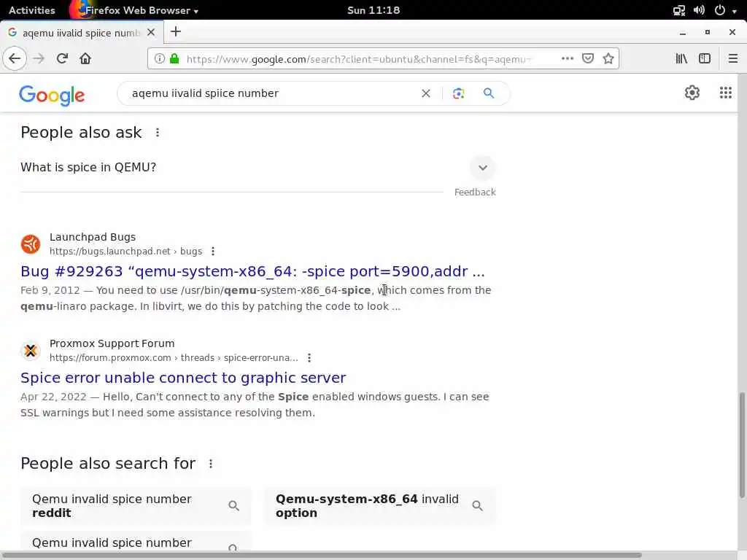747x560 pixels.
Task: Click the vertical page scrollbar thumb
Action: pyautogui.click(x=742, y=446)
